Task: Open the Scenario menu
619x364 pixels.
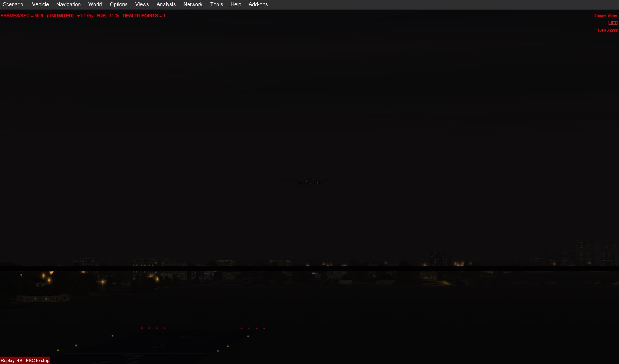Action: pyautogui.click(x=13, y=4)
